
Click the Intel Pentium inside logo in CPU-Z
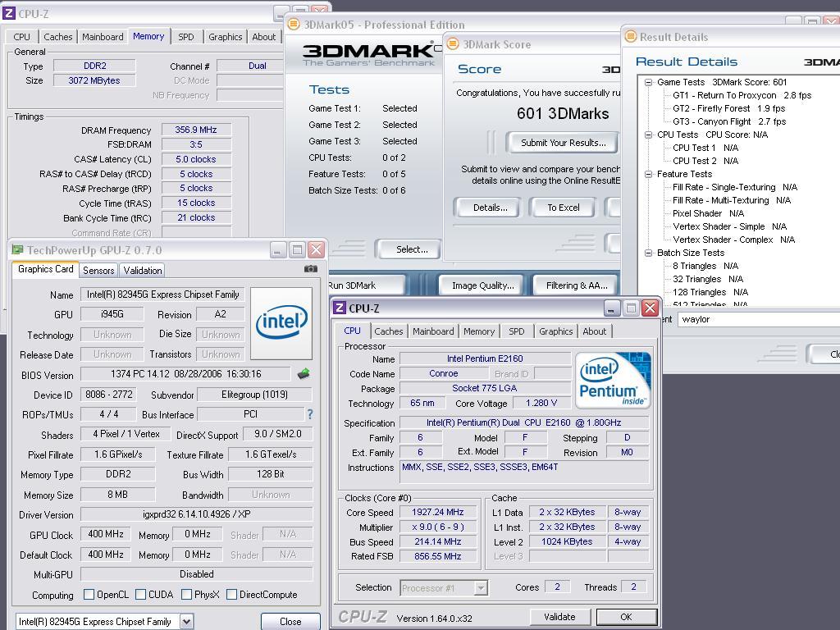click(613, 381)
